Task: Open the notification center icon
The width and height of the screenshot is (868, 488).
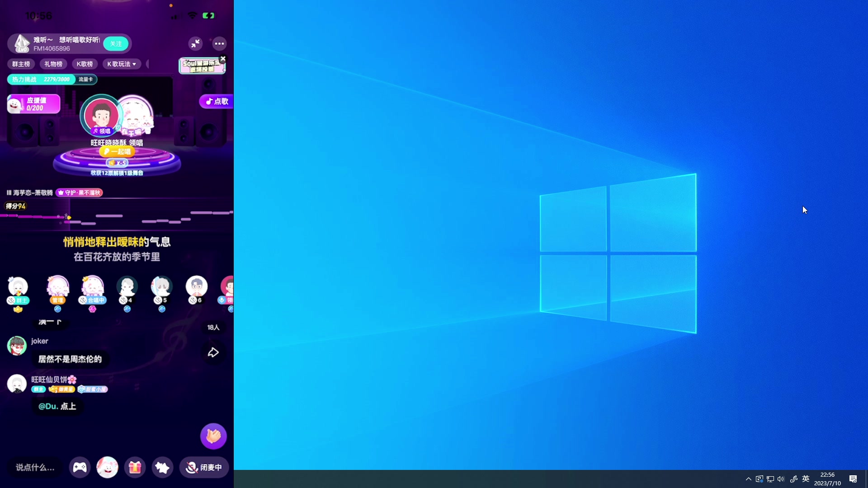Action: (x=853, y=479)
